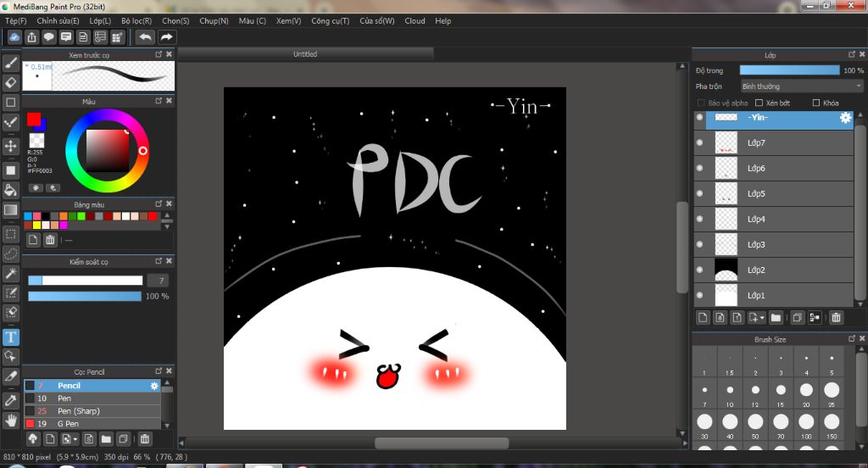
Task: Select the Brush tool in left toolbar
Action: 10,63
